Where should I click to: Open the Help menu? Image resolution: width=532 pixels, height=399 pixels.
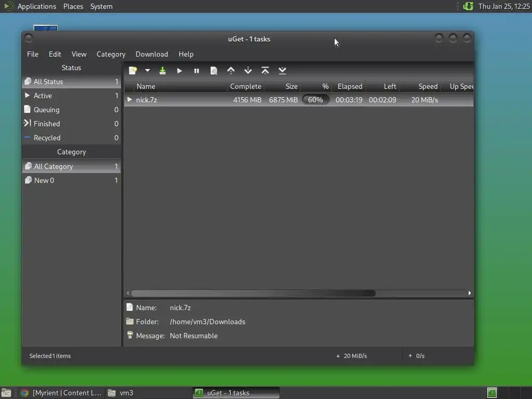click(186, 54)
